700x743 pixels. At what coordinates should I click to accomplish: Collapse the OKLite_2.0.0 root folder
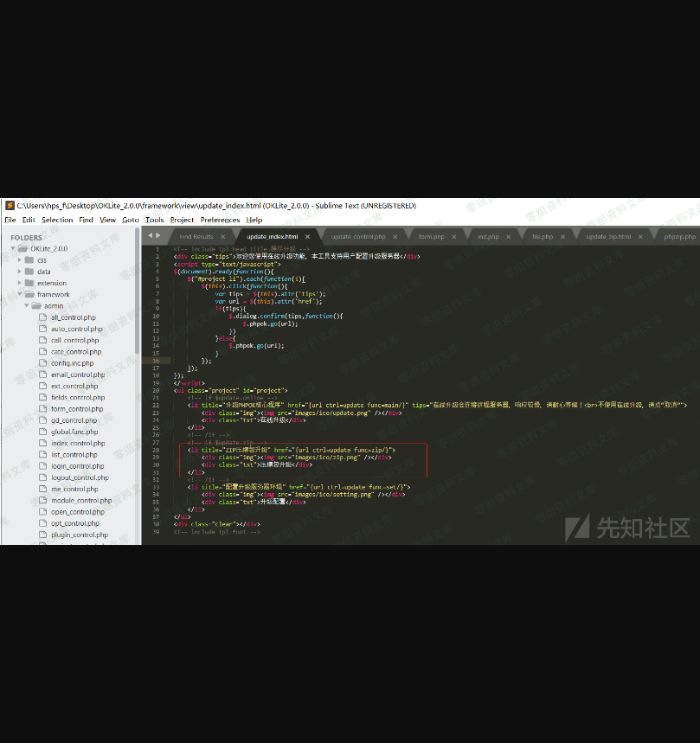13,248
